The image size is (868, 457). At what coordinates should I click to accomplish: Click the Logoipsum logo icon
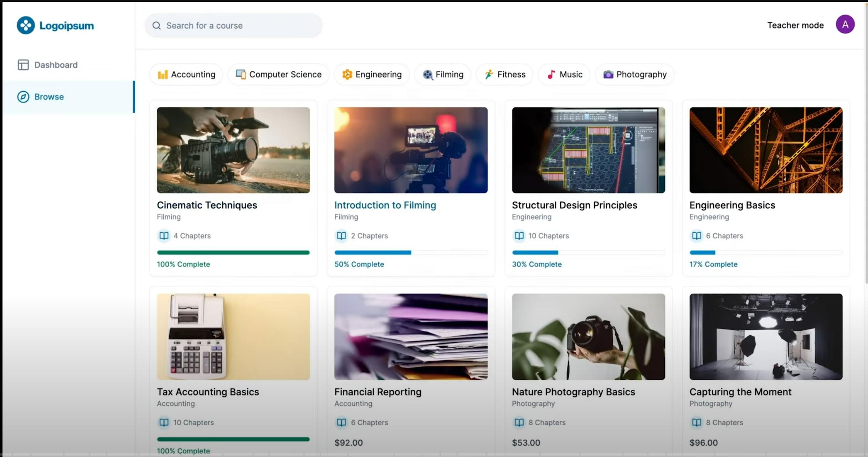(26, 25)
